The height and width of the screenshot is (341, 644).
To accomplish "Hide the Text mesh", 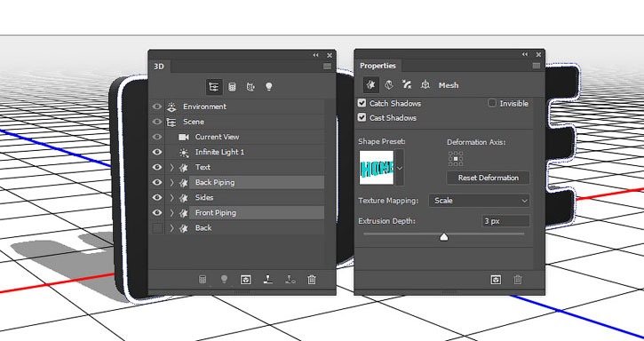I will (x=157, y=167).
